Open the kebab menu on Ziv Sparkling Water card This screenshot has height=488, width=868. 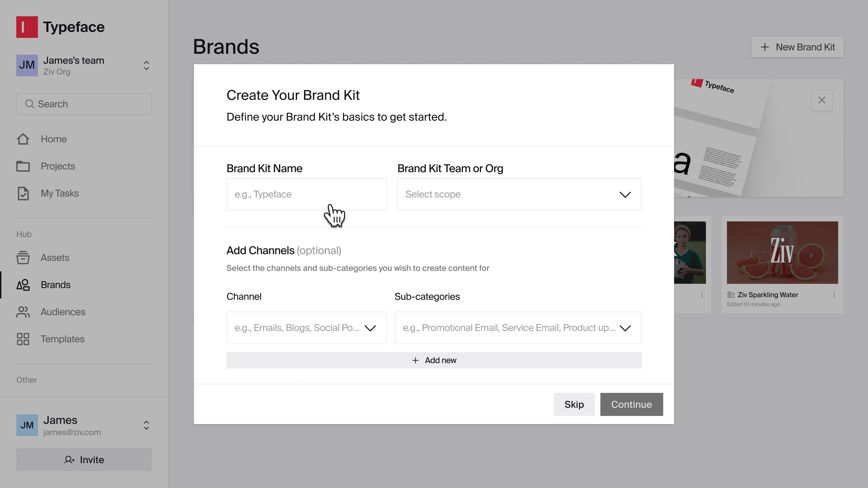[x=835, y=295]
